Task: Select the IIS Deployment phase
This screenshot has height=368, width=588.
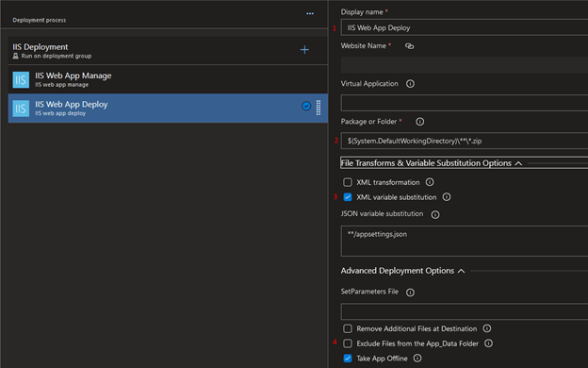Action: 168,50
